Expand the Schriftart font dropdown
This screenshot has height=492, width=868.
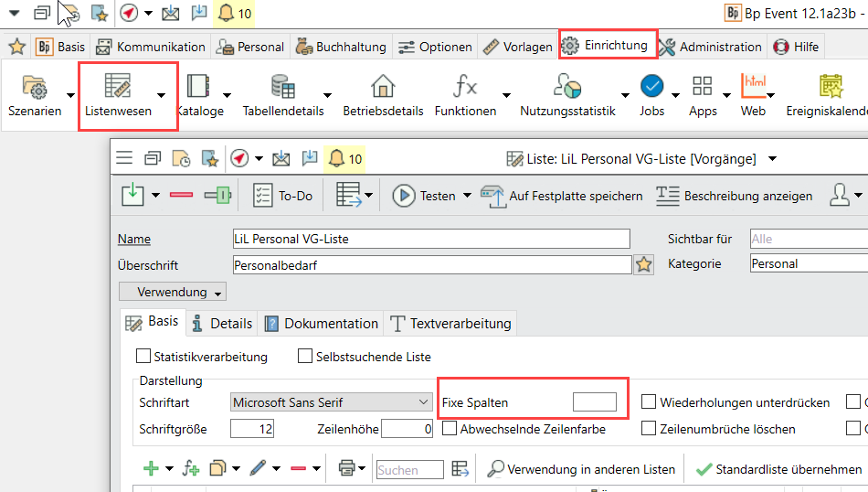pyautogui.click(x=422, y=402)
